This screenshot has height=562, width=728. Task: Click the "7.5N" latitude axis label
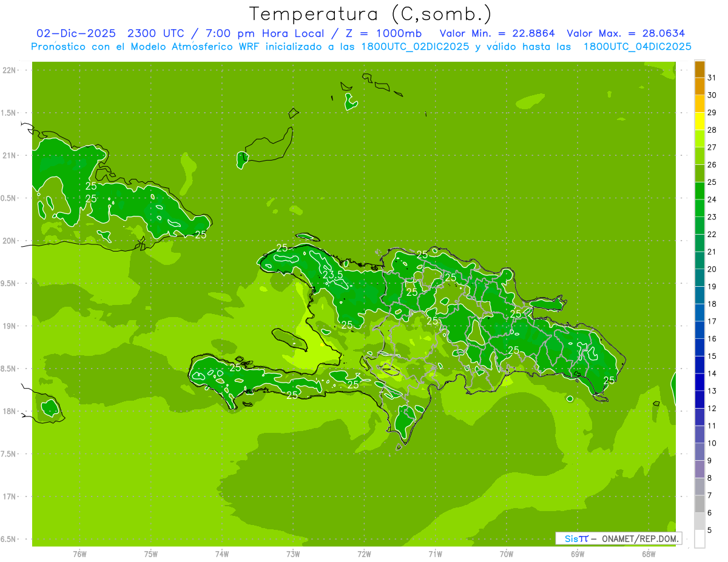click(x=9, y=454)
